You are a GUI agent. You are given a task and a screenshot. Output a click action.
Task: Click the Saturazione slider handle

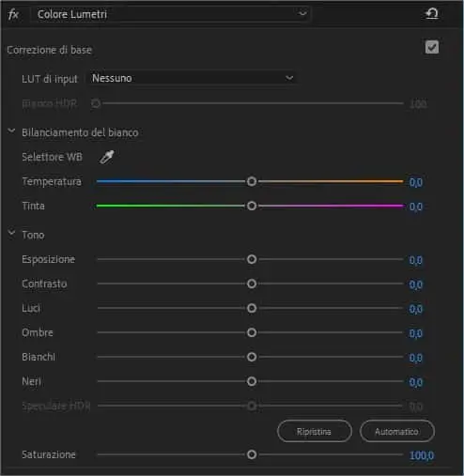point(252,454)
